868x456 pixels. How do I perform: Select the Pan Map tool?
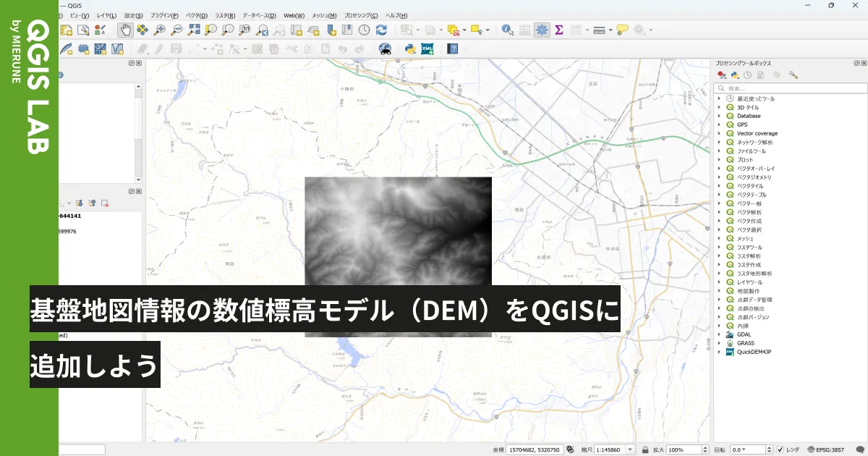(124, 30)
